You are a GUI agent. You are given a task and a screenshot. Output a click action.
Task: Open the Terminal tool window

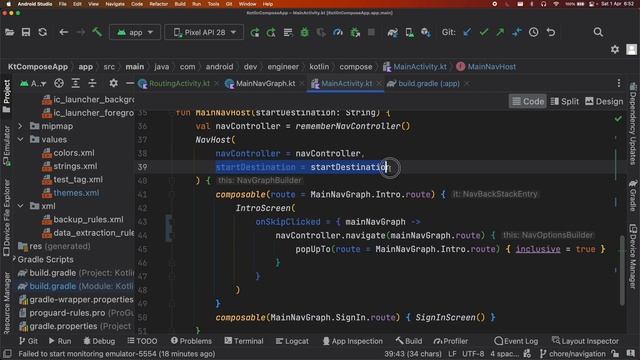244,341
